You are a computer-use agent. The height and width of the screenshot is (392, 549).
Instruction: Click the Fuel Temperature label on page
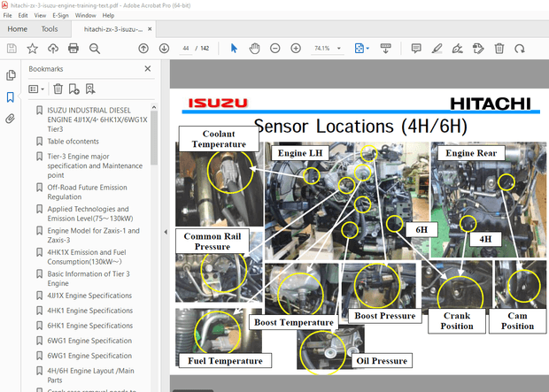pos(225,361)
